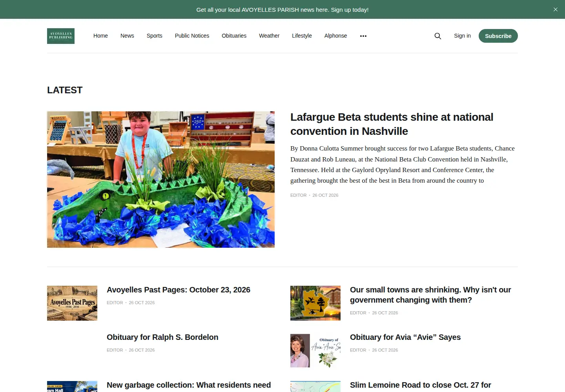Open the News section

pos(127,36)
